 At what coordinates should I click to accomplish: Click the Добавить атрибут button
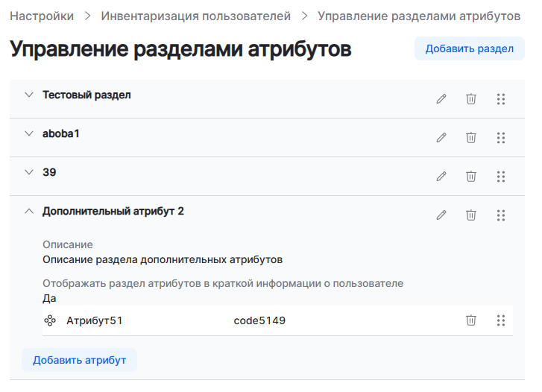tap(79, 360)
